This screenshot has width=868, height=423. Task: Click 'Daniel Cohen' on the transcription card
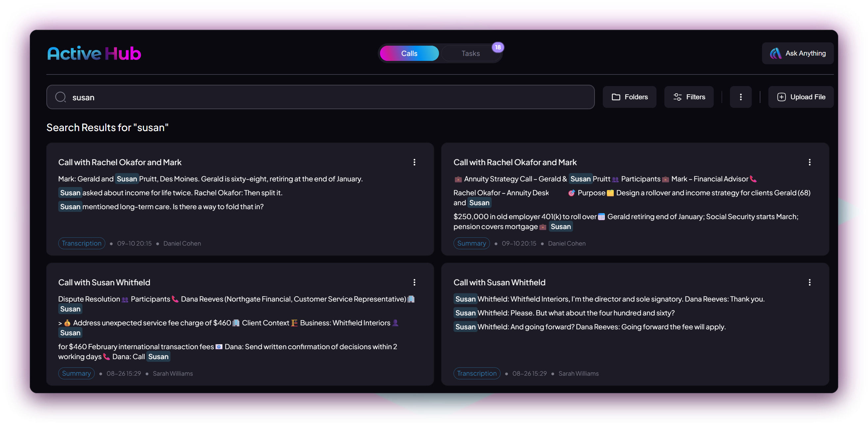(182, 243)
